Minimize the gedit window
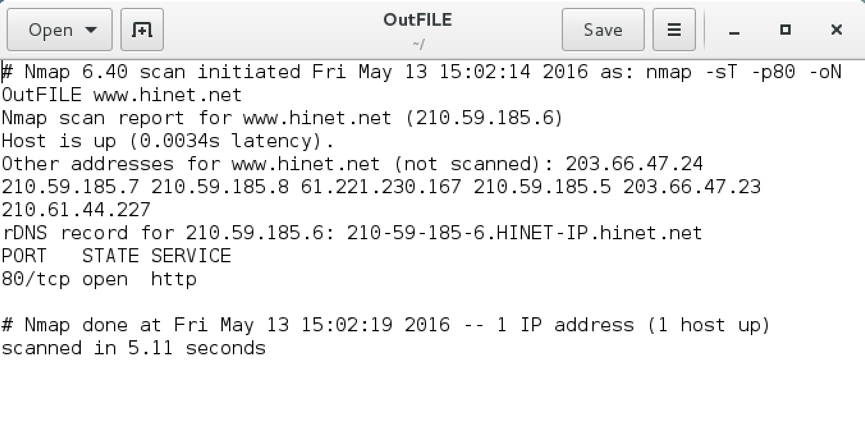 click(735, 30)
